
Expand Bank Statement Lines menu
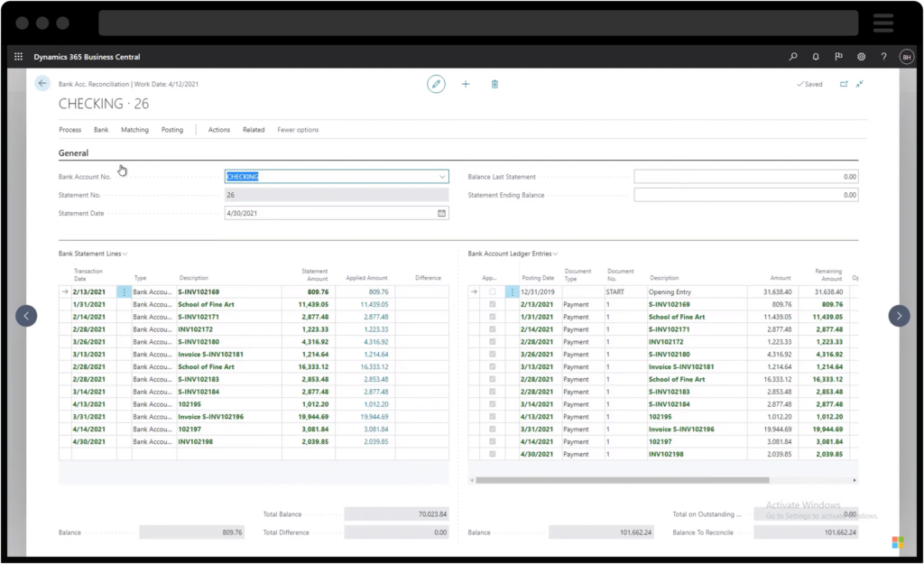click(x=93, y=254)
